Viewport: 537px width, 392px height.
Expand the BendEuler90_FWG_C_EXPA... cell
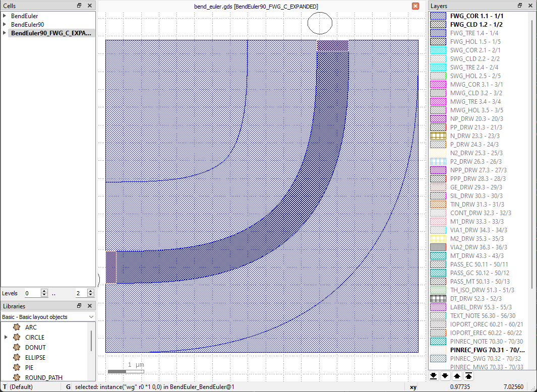click(5, 33)
